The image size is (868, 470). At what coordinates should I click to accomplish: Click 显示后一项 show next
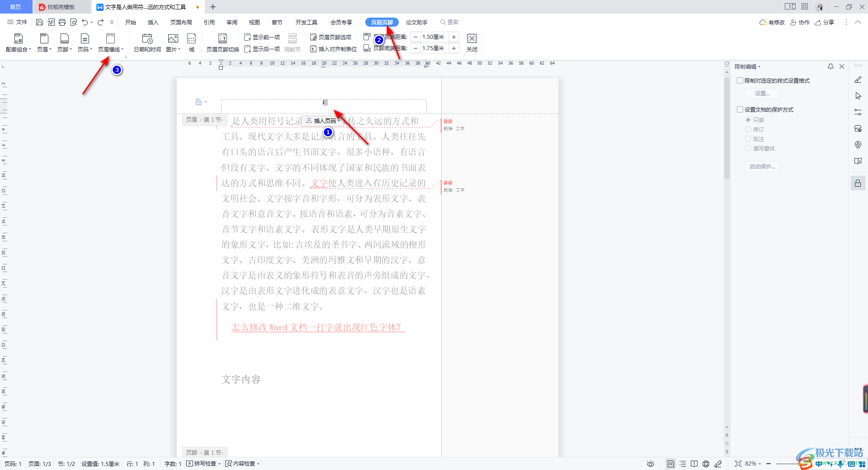tap(262, 49)
